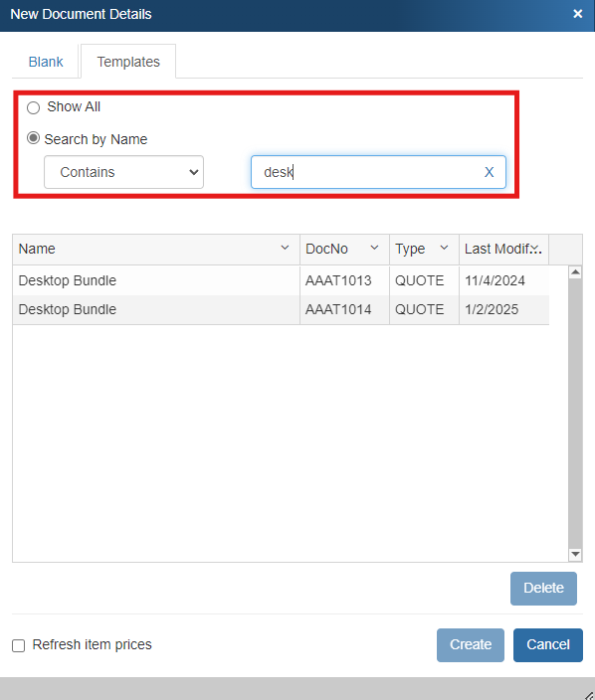Viewport: 595px width, 700px height.
Task: Open the Name column filter chevron
Action: (x=285, y=248)
